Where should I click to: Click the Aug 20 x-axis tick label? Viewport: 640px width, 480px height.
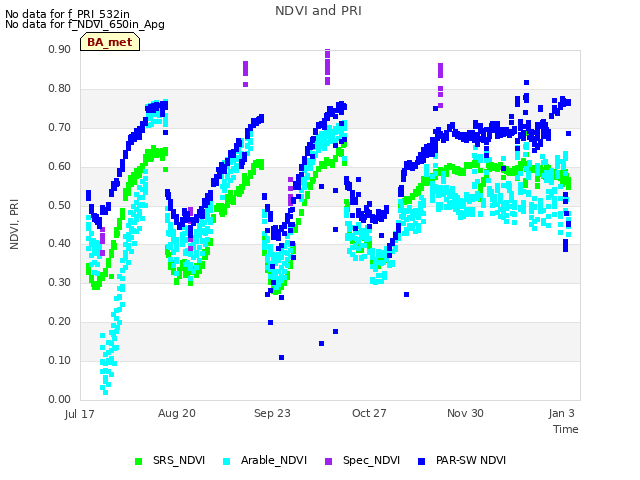[x=177, y=413]
